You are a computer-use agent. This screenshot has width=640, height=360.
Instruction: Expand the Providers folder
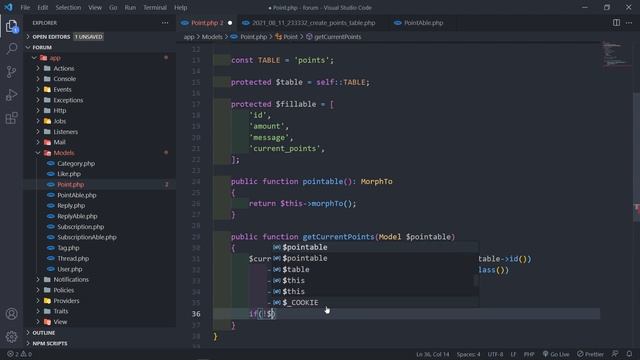(x=100, y=301)
